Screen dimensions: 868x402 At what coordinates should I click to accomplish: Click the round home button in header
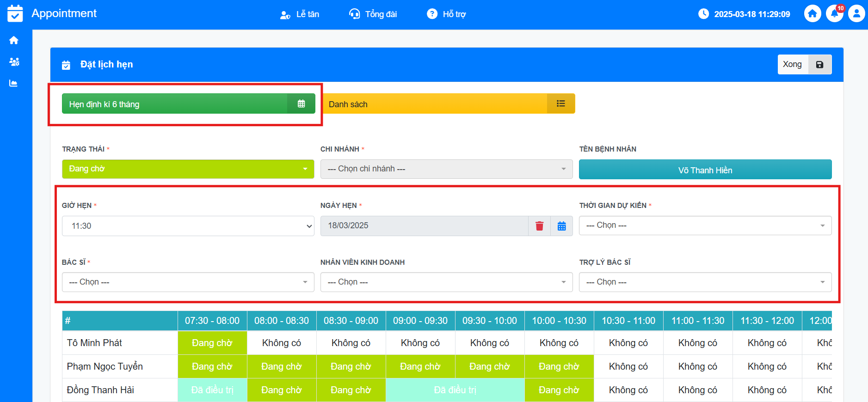click(x=813, y=14)
